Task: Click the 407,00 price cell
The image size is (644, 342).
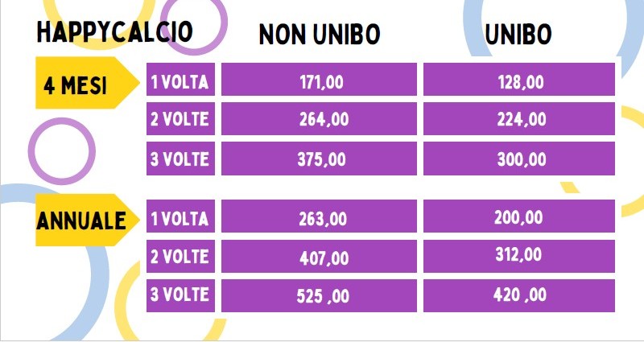Action: point(319,256)
